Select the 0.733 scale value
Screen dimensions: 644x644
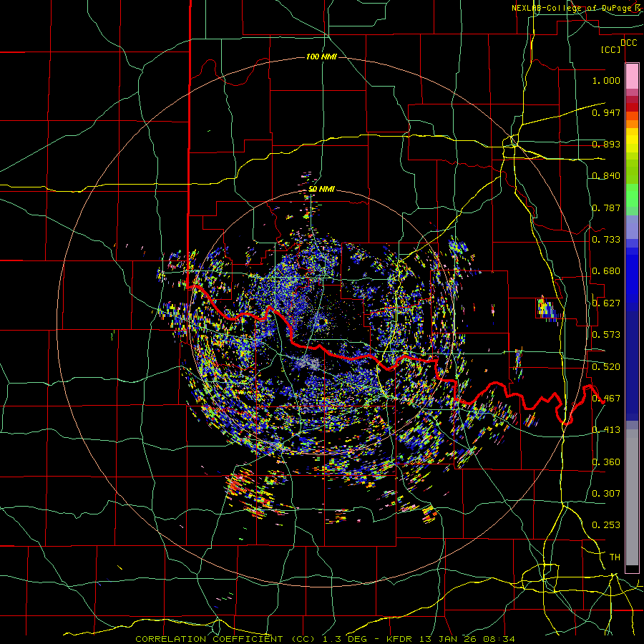(606, 240)
